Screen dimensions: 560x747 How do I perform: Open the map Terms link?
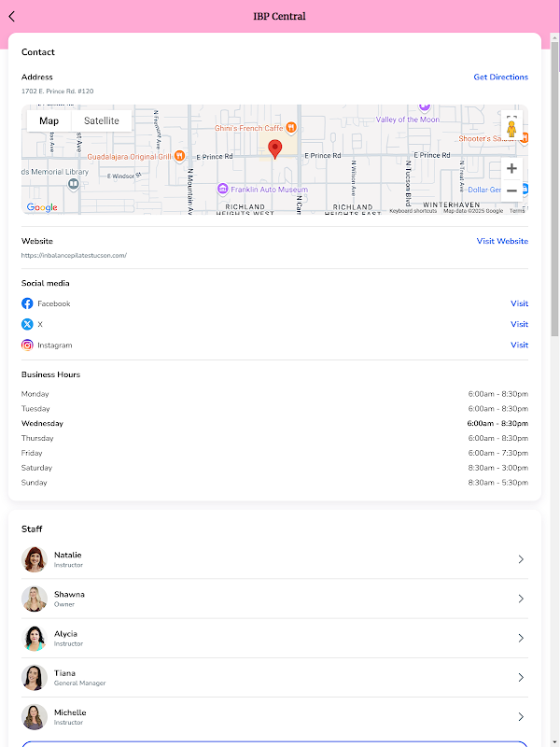click(x=517, y=211)
